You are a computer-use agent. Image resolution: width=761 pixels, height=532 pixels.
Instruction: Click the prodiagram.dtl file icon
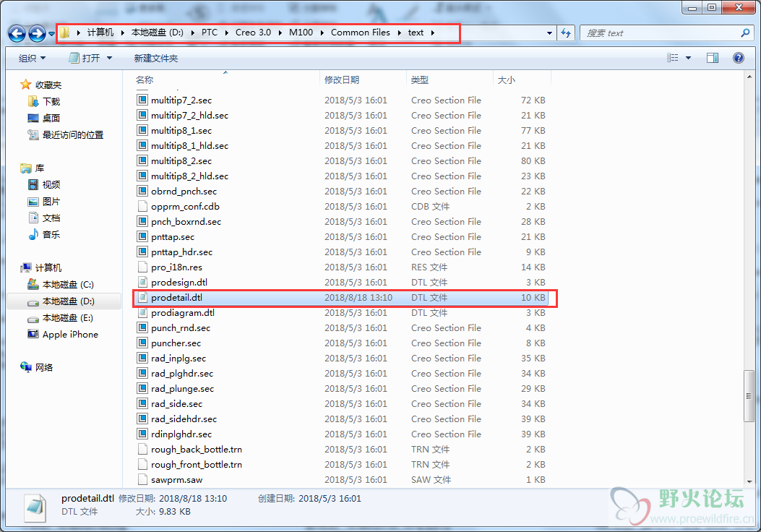pyautogui.click(x=142, y=312)
